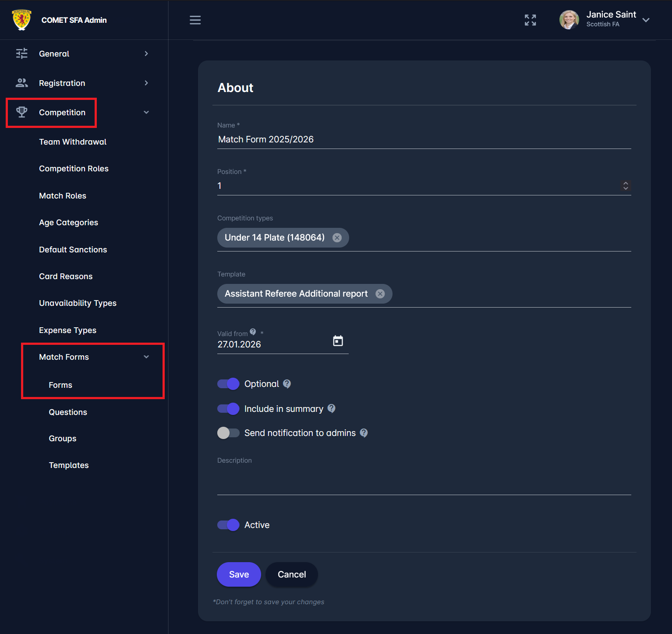672x634 pixels.
Task: Click help icon beside Send notification to admins
Action: tap(364, 433)
